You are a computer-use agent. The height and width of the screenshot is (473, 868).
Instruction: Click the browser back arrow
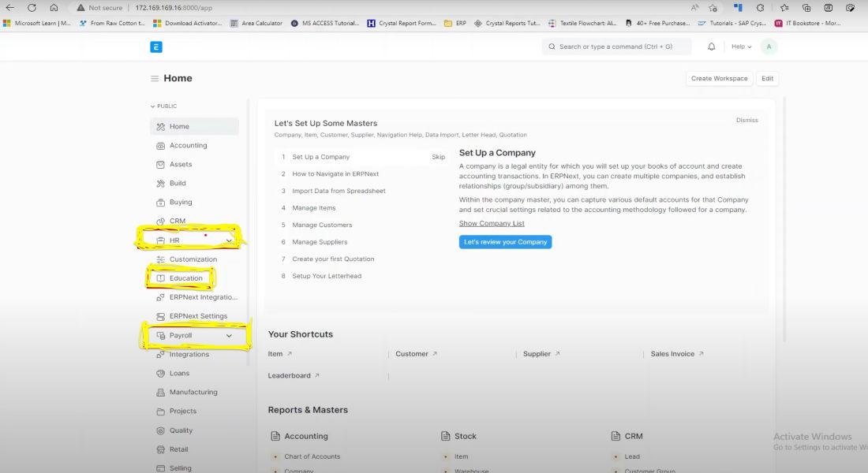pyautogui.click(x=10, y=8)
